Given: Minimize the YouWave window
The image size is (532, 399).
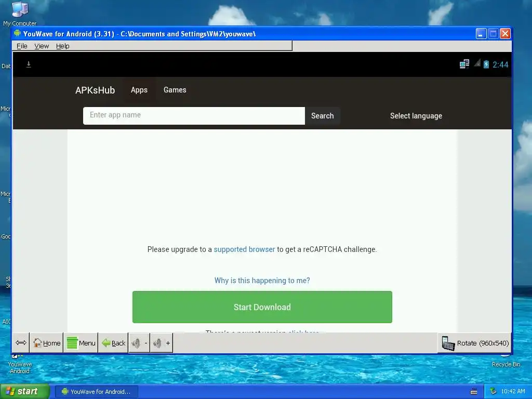Looking at the screenshot, I should click(x=481, y=34).
